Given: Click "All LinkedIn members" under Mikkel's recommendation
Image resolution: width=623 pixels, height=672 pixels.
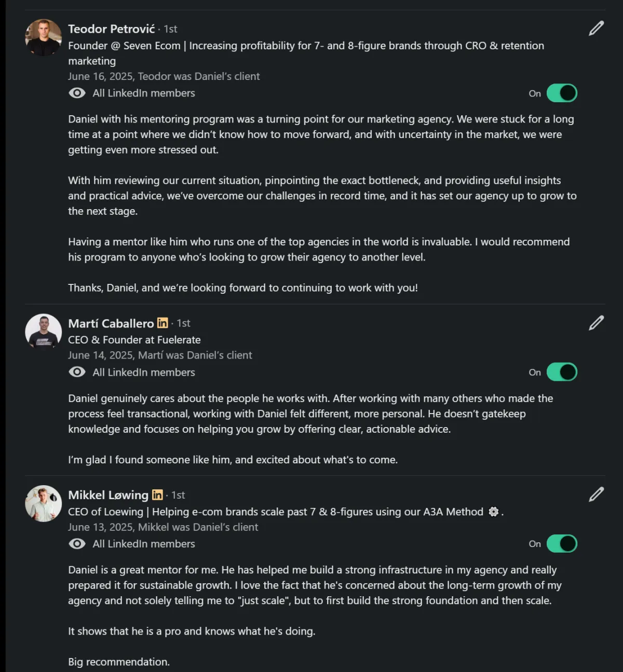Looking at the screenshot, I should [144, 544].
